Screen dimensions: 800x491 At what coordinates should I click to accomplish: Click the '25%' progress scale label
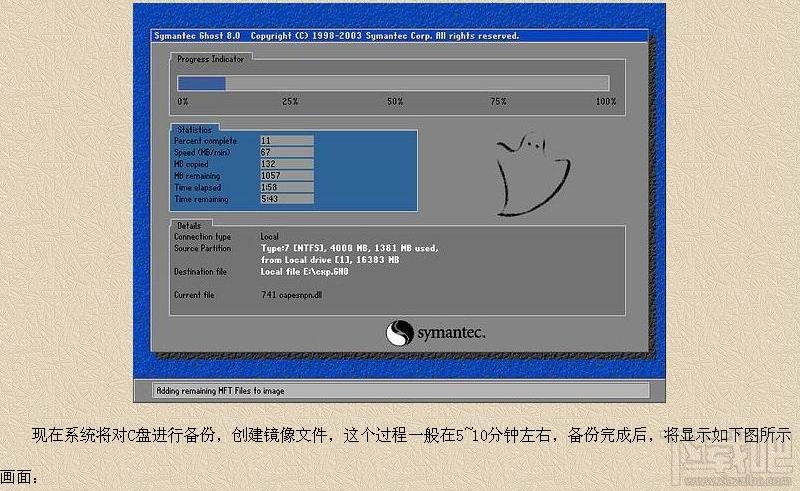pos(290,102)
